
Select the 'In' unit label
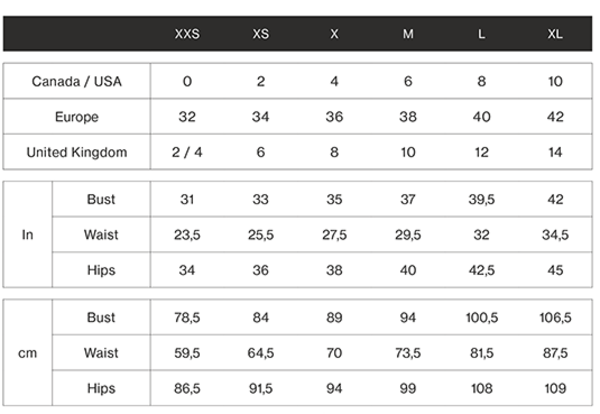point(28,235)
